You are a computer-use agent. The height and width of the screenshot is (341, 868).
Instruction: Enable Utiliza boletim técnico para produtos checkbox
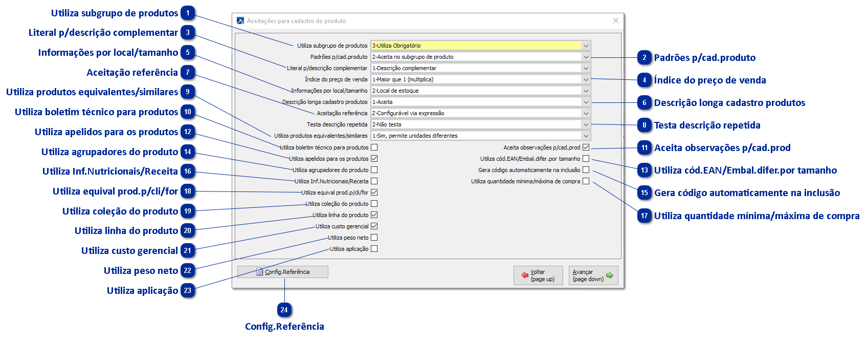point(374,147)
